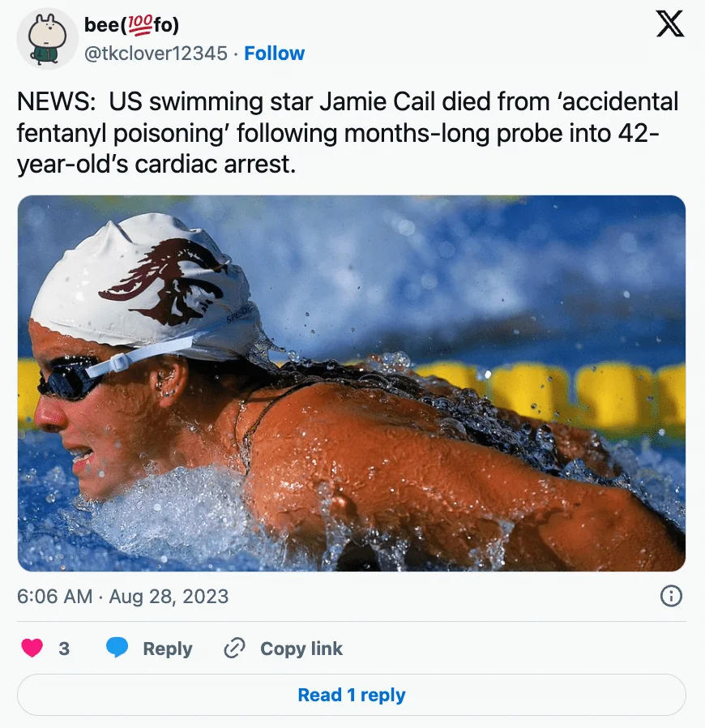The image size is (705, 728).
Task: Click the Reply text label
Action: 168,649
